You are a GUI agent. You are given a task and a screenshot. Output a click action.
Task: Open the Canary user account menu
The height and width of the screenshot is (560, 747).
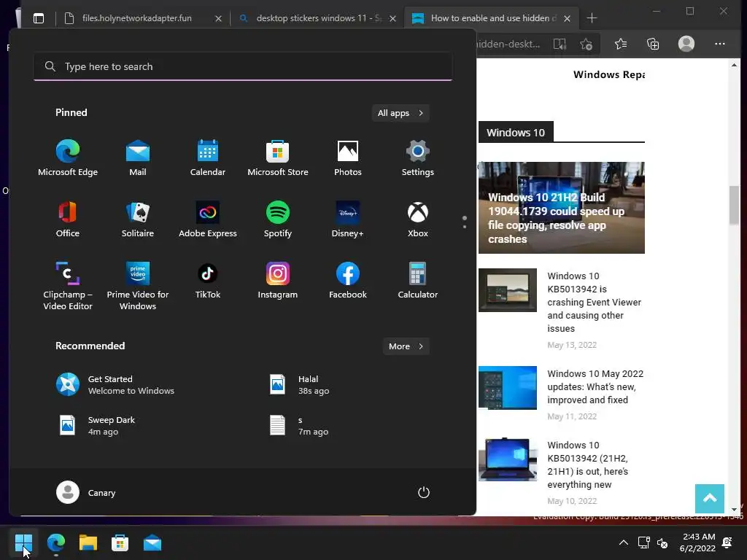tap(86, 492)
